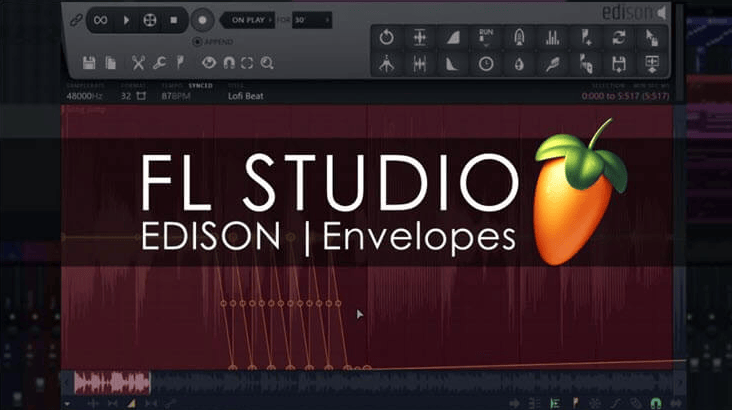The image size is (732, 410).
Task: Click the 32 format value
Action: [126, 96]
